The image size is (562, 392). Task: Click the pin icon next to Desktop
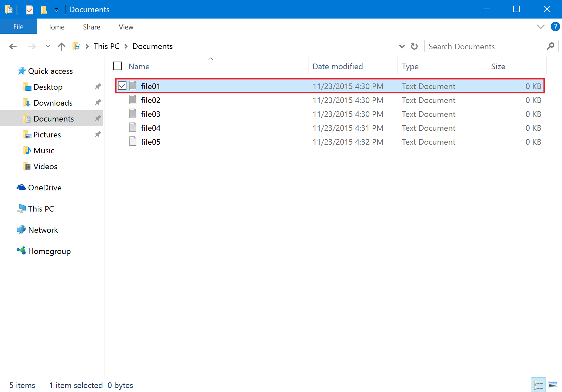pyautogui.click(x=98, y=87)
